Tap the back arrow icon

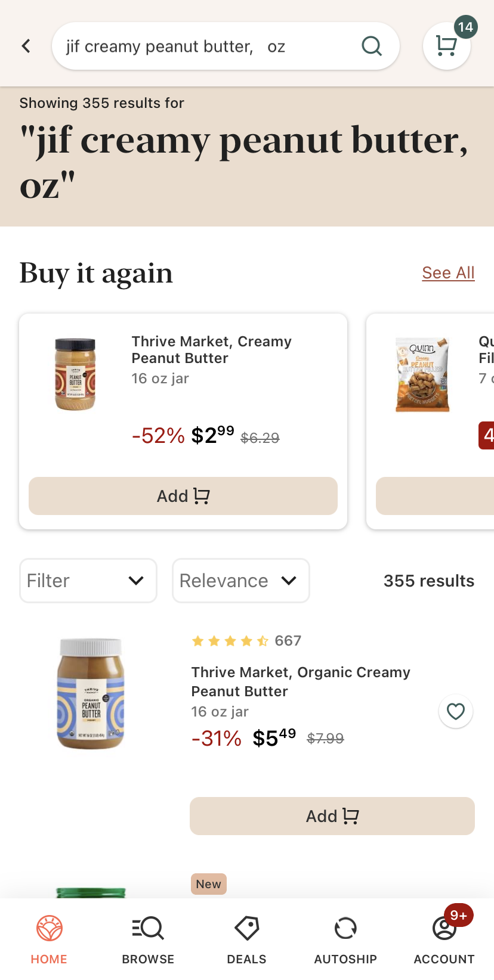click(26, 46)
